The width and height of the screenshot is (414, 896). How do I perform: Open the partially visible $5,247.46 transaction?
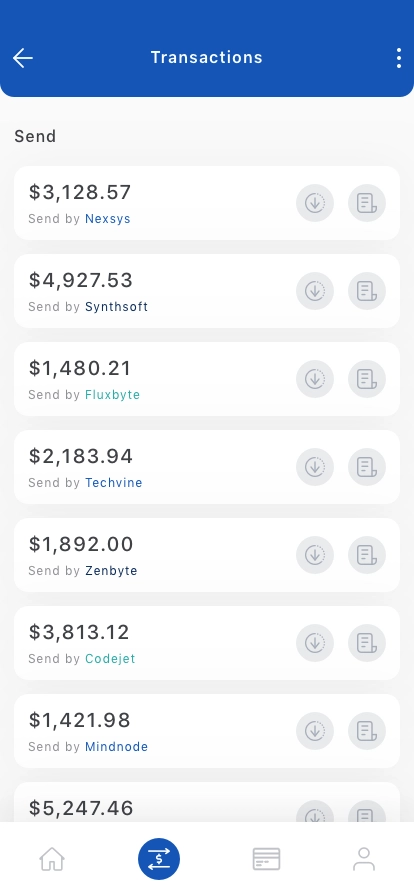pyautogui.click(x=207, y=802)
